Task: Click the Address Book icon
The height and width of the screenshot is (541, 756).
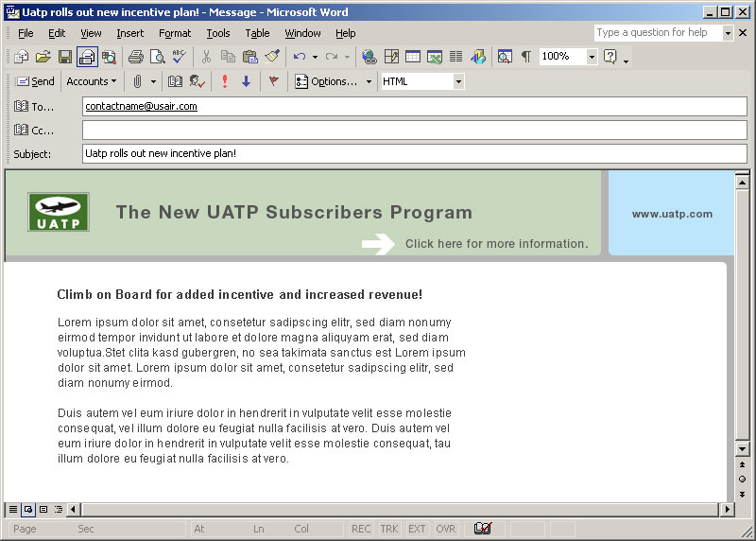Action: (x=175, y=81)
